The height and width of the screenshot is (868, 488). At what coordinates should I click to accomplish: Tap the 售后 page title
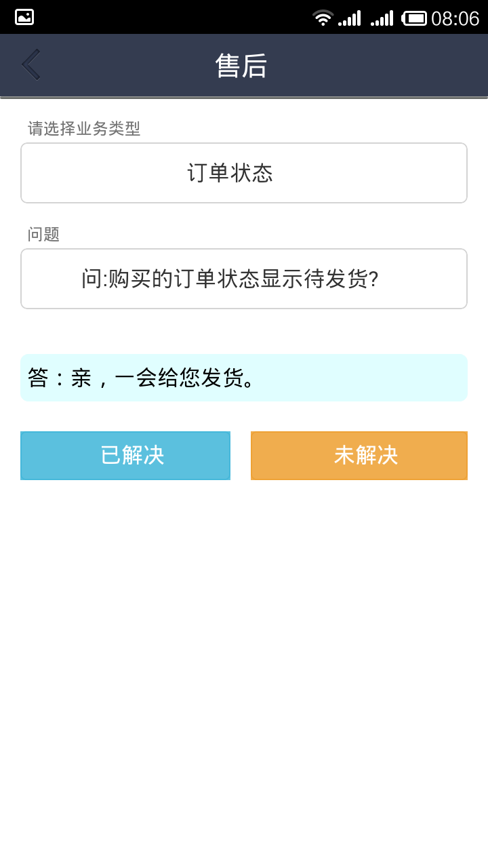point(241,66)
